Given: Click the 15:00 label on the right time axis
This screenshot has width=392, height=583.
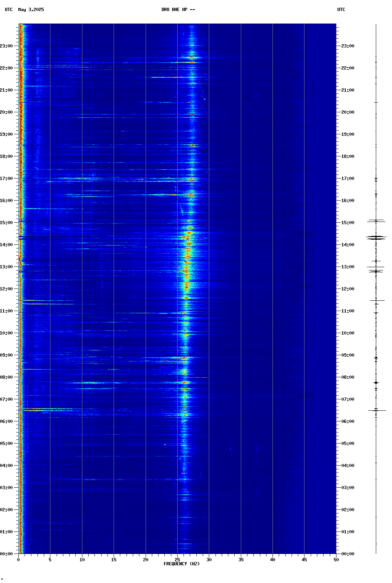Looking at the screenshot, I should pyautogui.click(x=348, y=223).
